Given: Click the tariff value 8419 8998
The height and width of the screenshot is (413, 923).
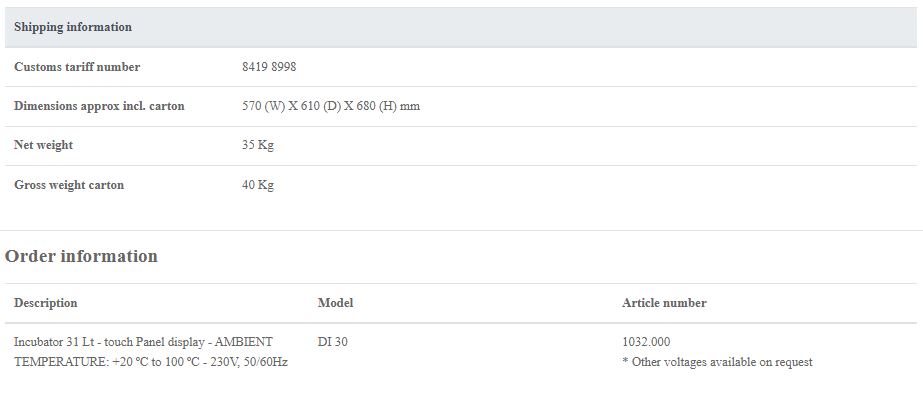Looking at the screenshot, I should pos(269,67).
